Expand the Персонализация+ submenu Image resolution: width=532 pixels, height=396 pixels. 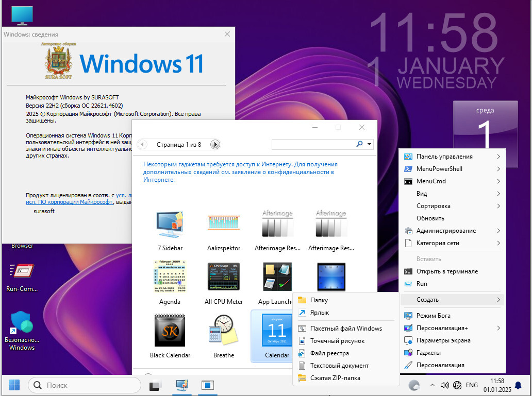(x=452, y=328)
